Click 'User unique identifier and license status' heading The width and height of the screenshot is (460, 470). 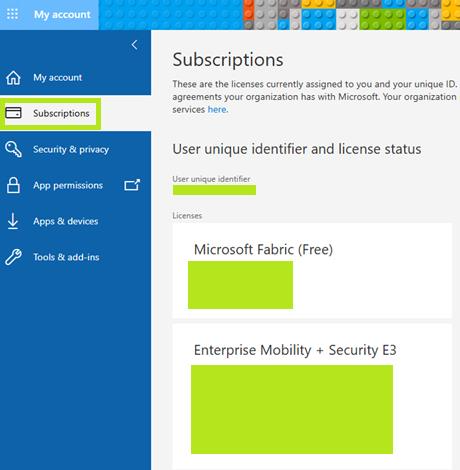tap(297, 149)
